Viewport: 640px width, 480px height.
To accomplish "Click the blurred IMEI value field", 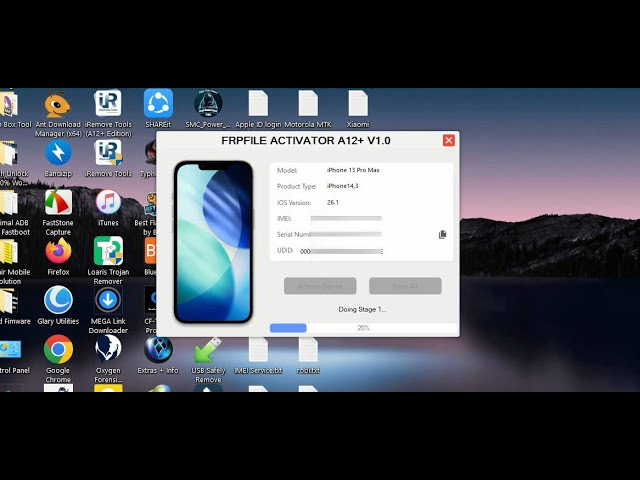I will (346, 218).
